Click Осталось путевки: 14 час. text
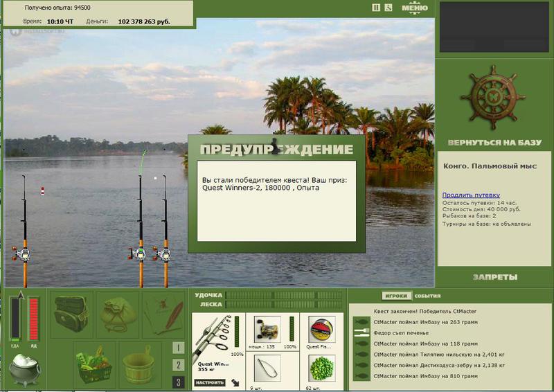This screenshot has width=554, height=392. 479,203
